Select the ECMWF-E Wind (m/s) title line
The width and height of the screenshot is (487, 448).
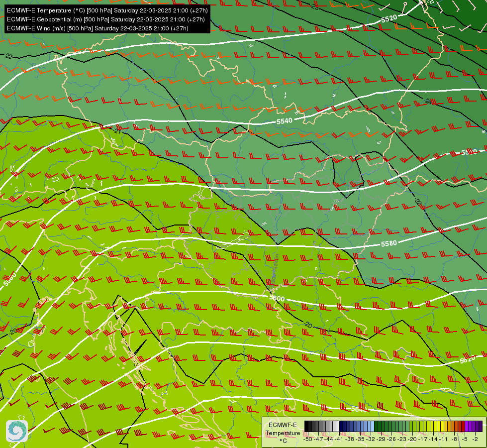click(97, 28)
